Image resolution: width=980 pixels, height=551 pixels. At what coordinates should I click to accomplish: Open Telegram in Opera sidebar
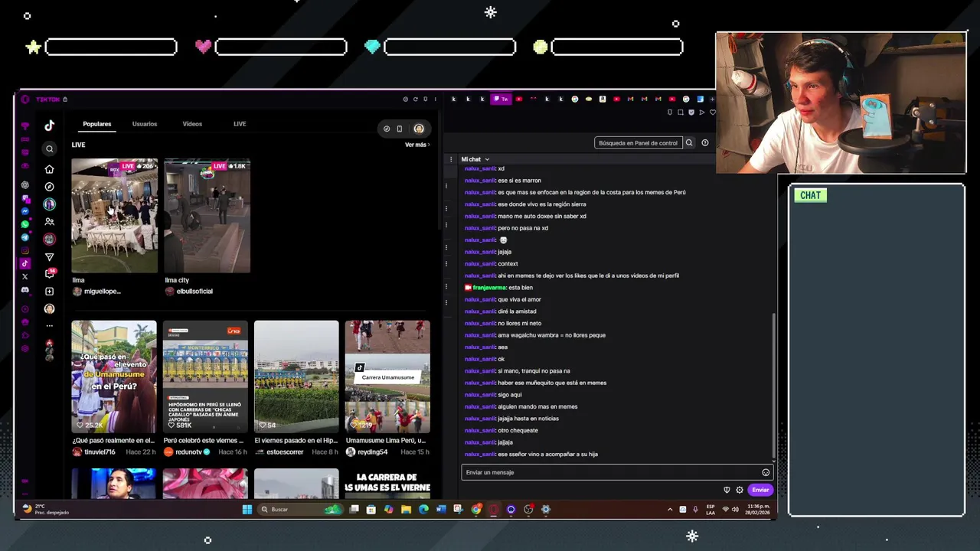click(x=25, y=238)
